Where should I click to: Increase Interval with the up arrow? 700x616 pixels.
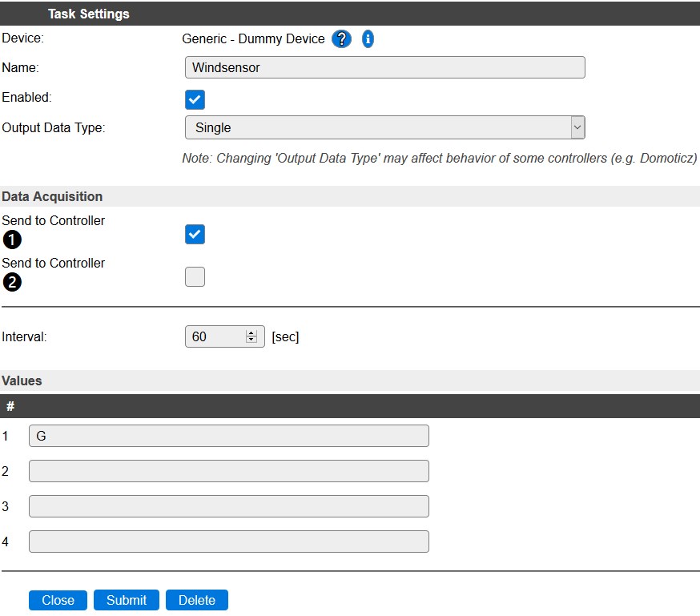[x=251, y=333]
